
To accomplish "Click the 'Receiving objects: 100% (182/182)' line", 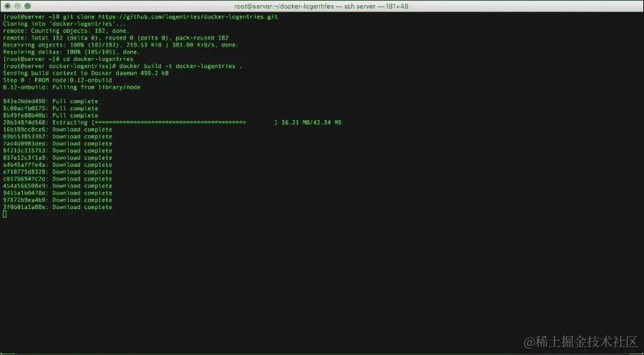I will (x=121, y=45).
